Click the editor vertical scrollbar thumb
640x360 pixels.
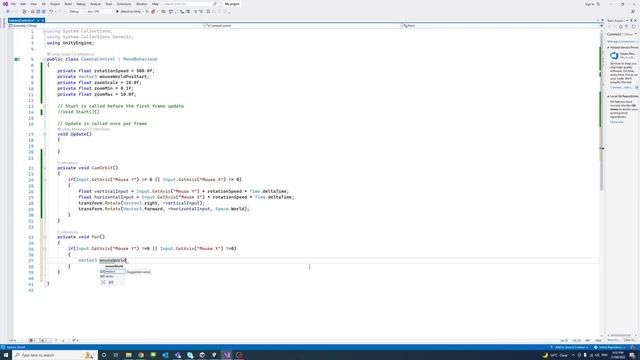601,112
